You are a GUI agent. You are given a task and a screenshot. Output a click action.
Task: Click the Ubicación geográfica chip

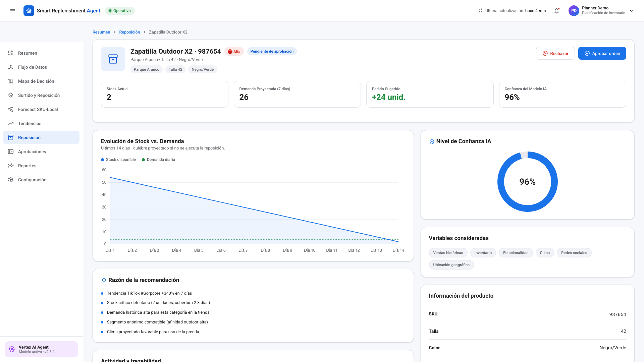451,265
